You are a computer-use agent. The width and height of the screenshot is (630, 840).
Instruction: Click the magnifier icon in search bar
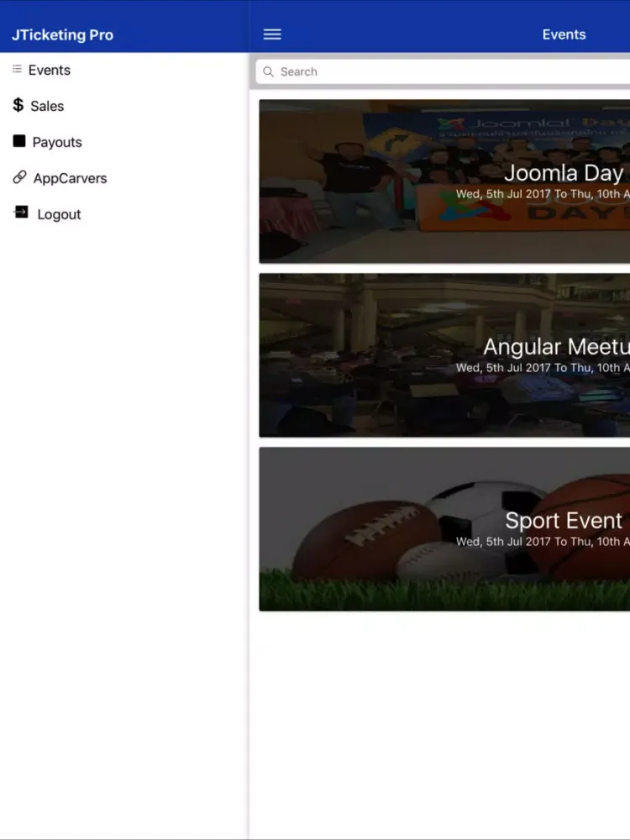269,71
